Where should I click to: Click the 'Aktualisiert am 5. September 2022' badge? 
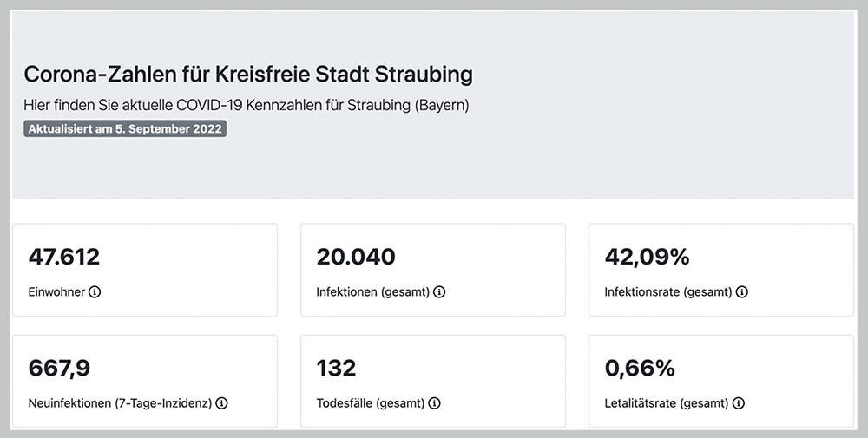tap(125, 129)
